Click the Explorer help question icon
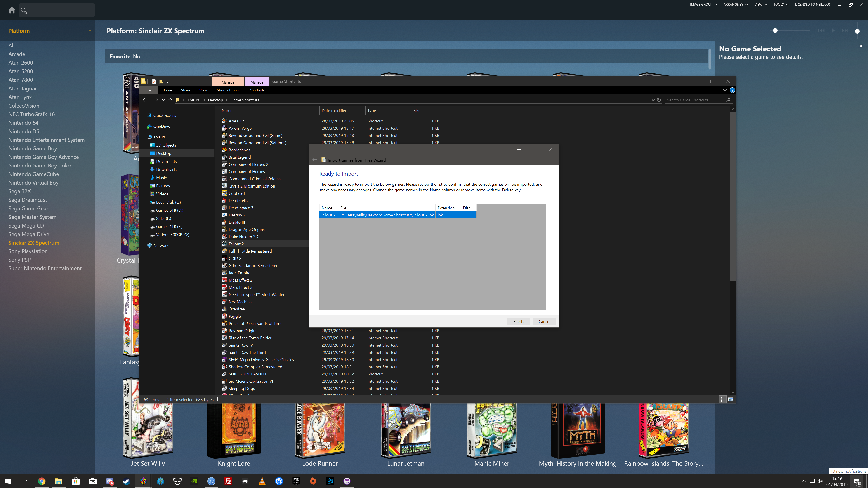This screenshot has width=868, height=488. [x=732, y=90]
